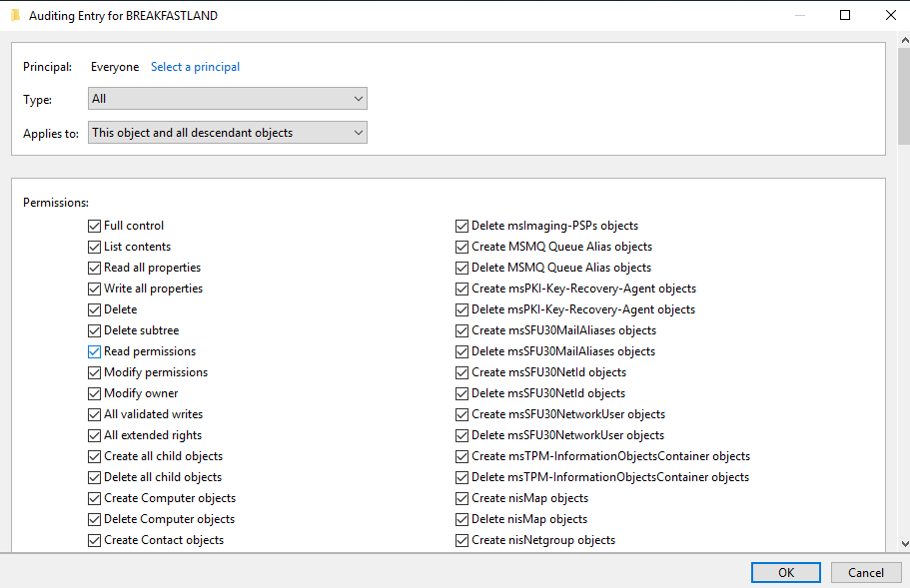Toggle Create MSMQ Queue Alias objects
Screen dimensions: 910x588
(462, 247)
